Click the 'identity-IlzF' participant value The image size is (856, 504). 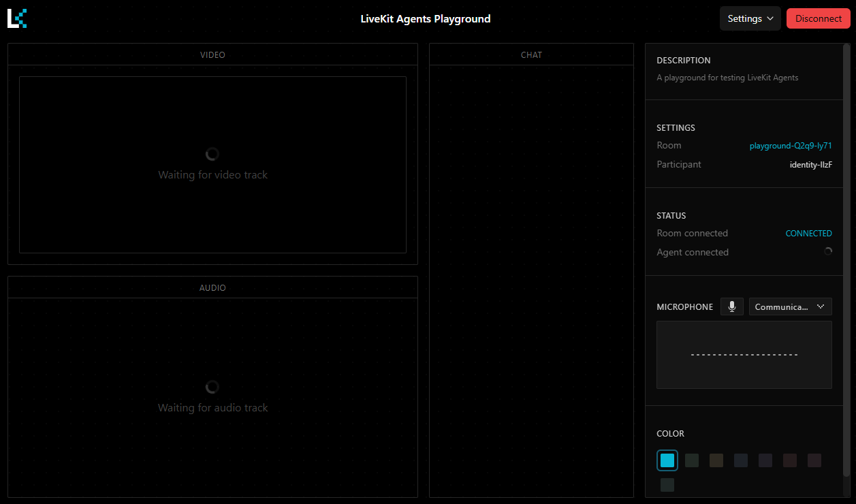click(811, 165)
